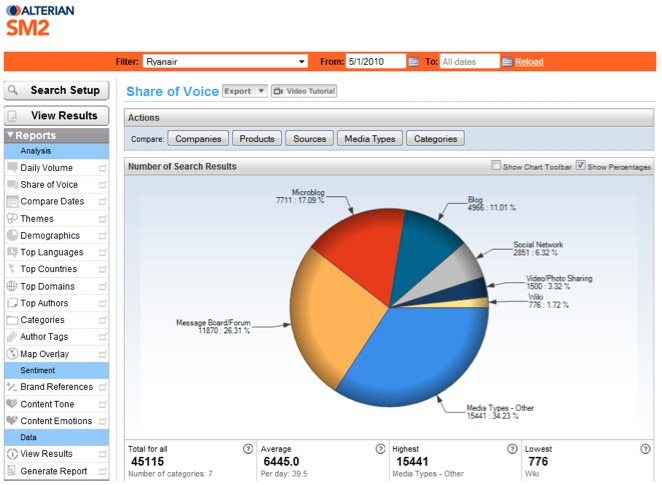The height and width of the screenshot is (485, 662).
Task: Open Top Countries report
Action: (49, 269)
